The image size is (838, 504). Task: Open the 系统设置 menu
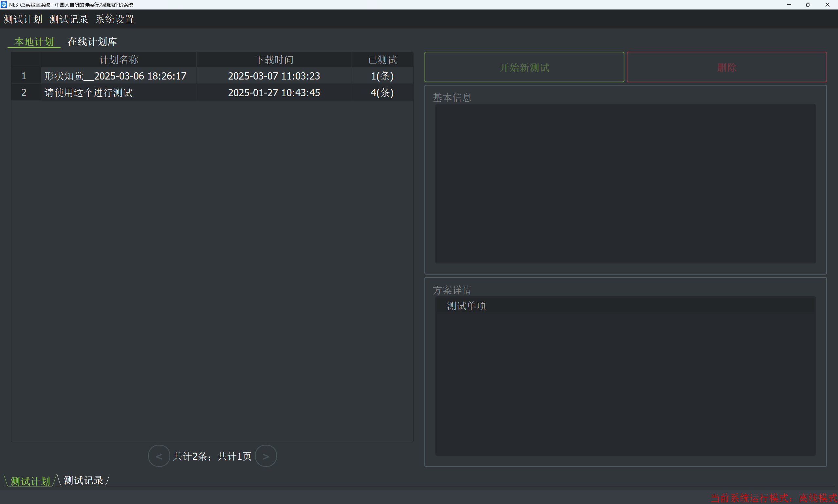115,19
